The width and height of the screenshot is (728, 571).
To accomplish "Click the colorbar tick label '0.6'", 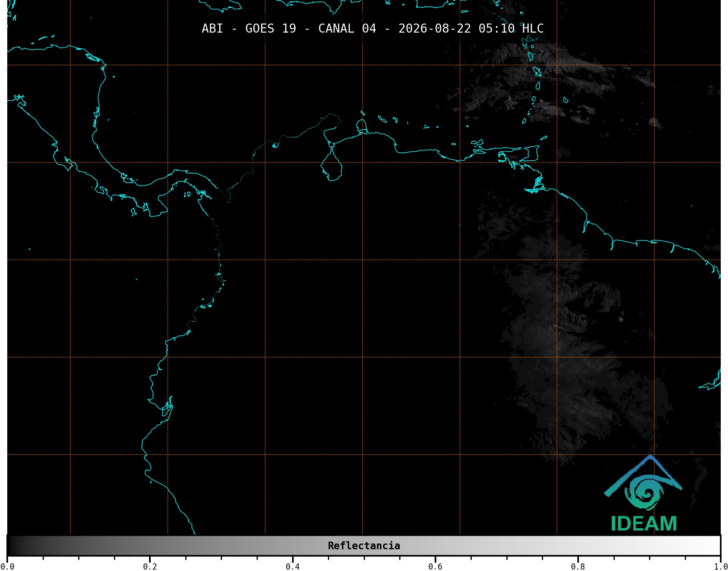I will point(435,567).
